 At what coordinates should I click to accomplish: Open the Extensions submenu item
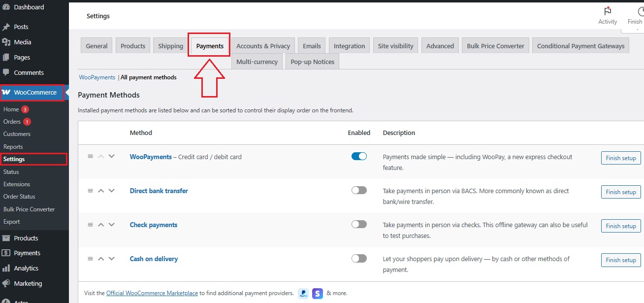(x=17, y=184)
